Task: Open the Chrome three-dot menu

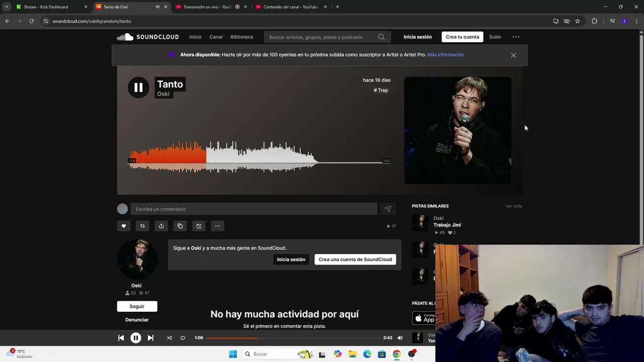Action: point(637,21)
